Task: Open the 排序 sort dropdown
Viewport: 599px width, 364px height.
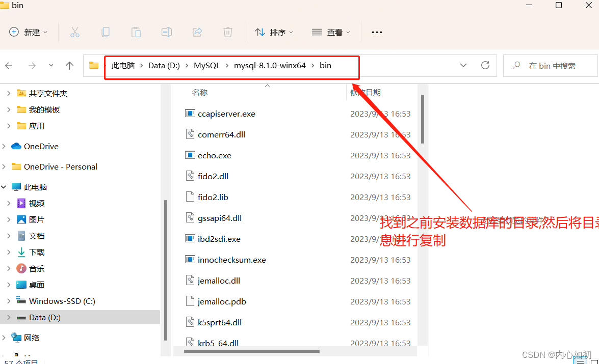Action: 274,33
